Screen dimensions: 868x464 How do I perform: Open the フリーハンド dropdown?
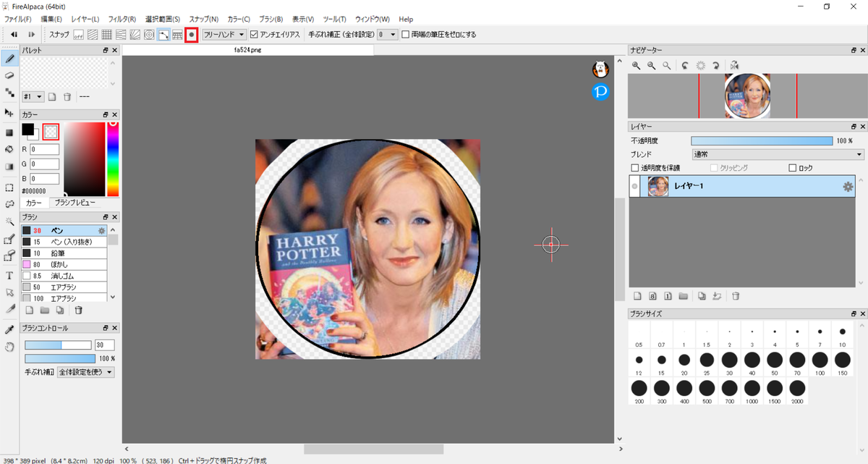(224, 34)
